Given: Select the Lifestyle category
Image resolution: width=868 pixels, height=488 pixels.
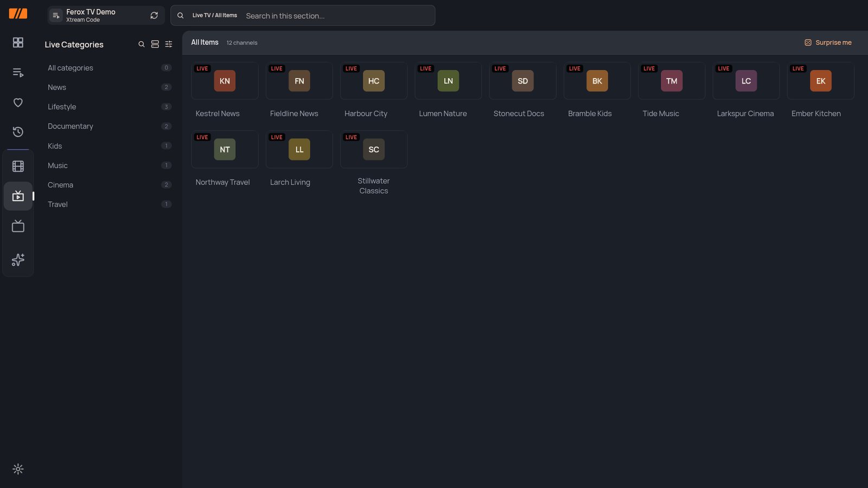Looking at the screenshot, I should click(110, 107).
